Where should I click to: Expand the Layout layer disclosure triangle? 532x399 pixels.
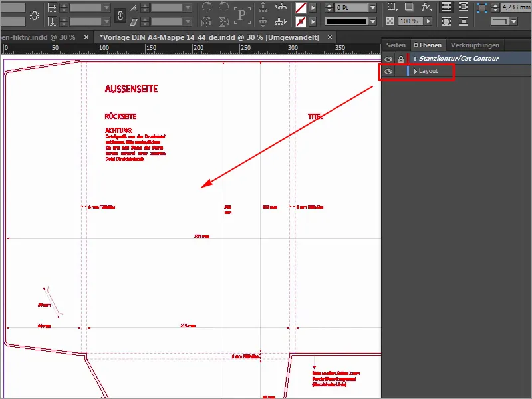pyautogui.click(x=415, y=70)
